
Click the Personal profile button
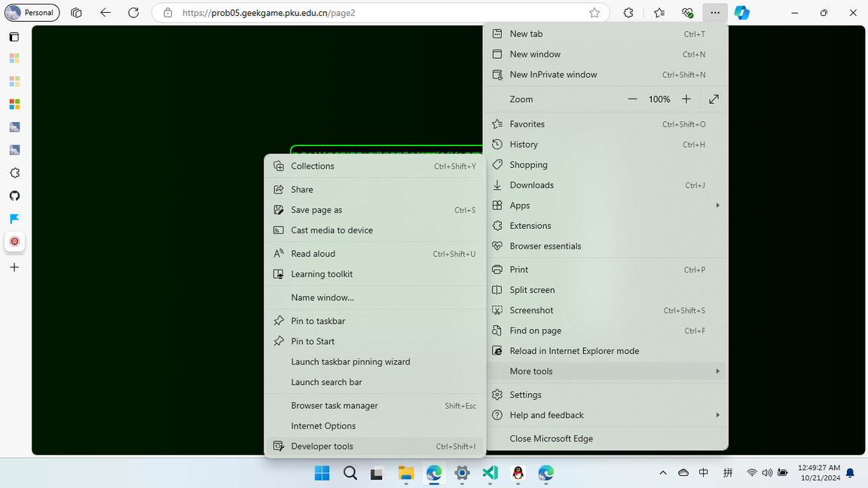point(32,12)
